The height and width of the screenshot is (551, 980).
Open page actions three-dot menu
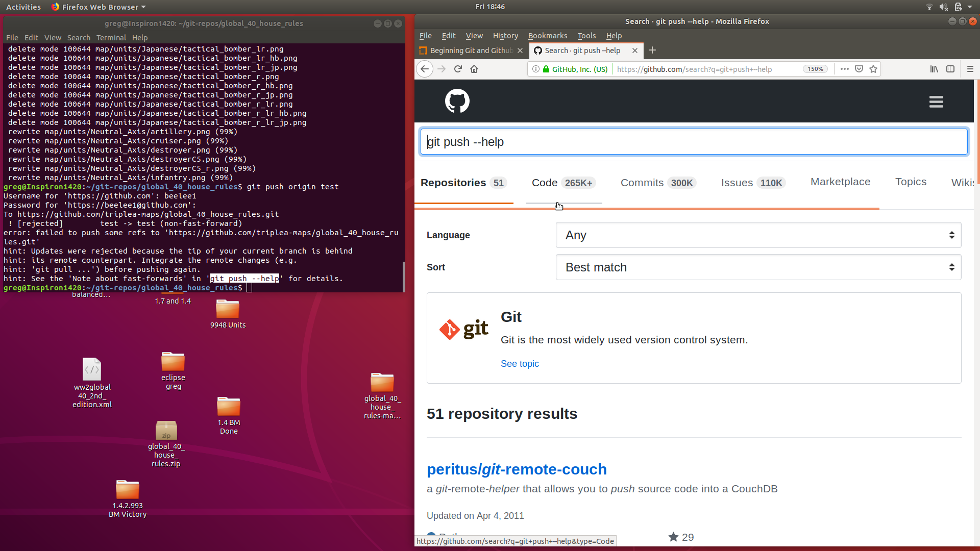click(845, 69)
